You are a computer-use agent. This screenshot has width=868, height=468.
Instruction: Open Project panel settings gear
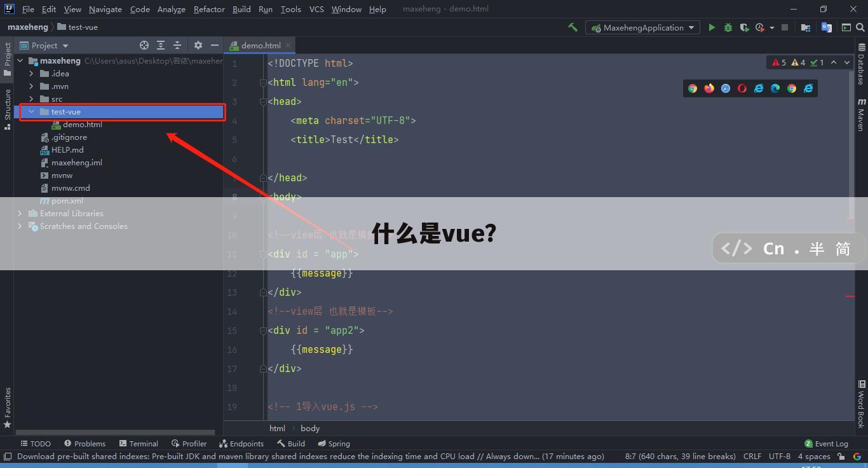(x=198, y=45)
